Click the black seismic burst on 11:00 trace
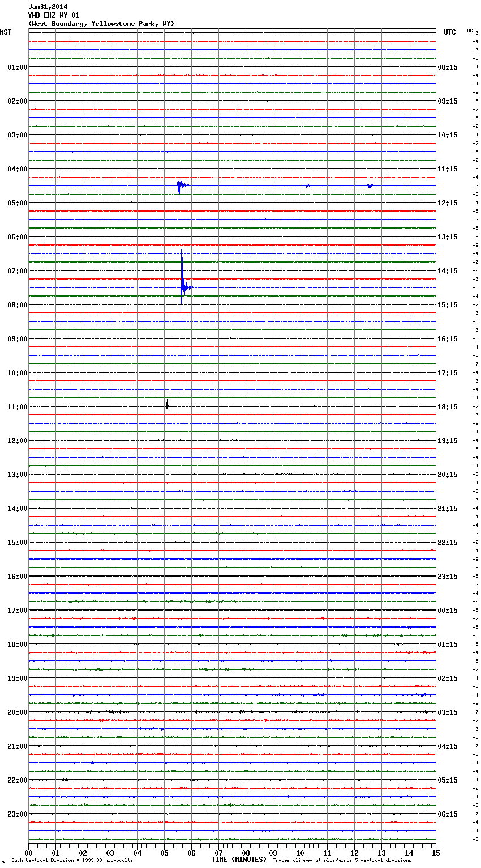 pyautogui.click(x=167, y=405)
